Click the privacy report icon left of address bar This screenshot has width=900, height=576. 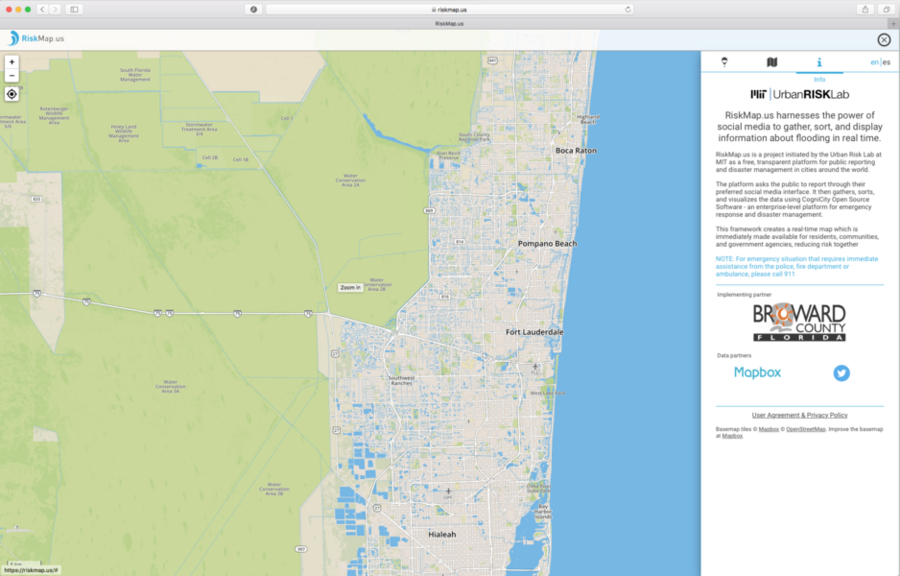click(253, 9)
